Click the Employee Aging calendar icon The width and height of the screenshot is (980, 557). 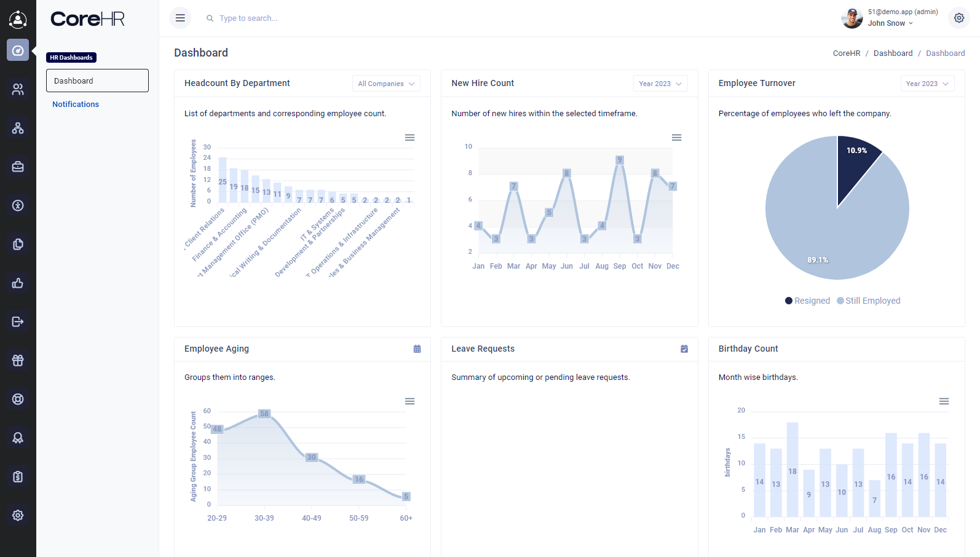point(417,349)
